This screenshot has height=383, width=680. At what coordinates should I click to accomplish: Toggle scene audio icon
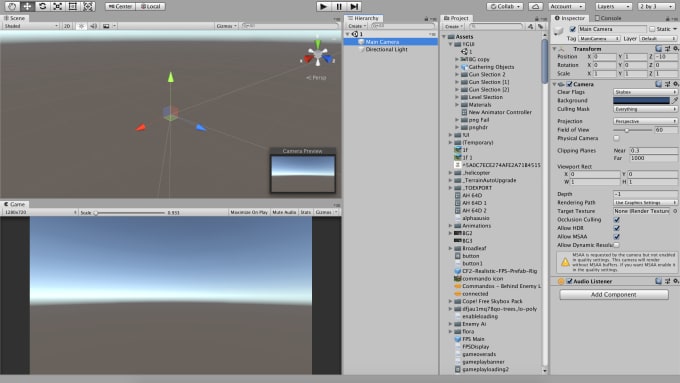pos(93,26)
